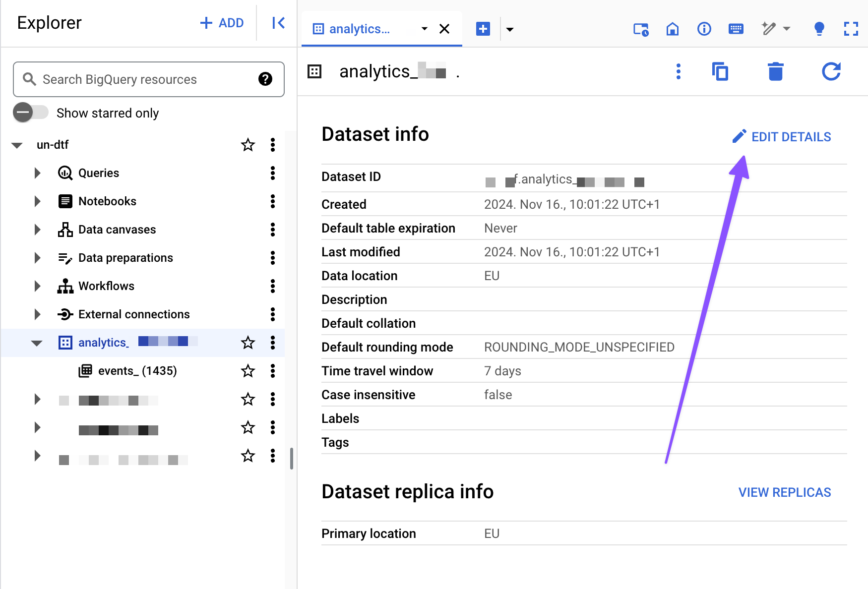
Task: Copy the dataset using copy icon
Action: (x=720, y=71)
